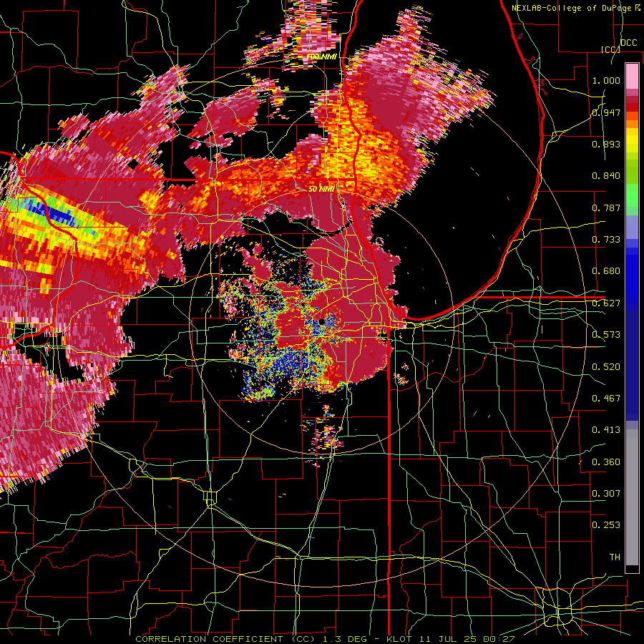644x644 pixels.
Task: Select the 0.680 legend value
Action: tap(606, 271)
